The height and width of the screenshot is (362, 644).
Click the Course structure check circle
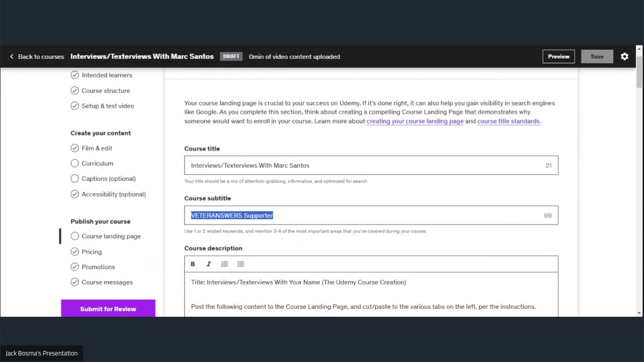click(75, 90)
